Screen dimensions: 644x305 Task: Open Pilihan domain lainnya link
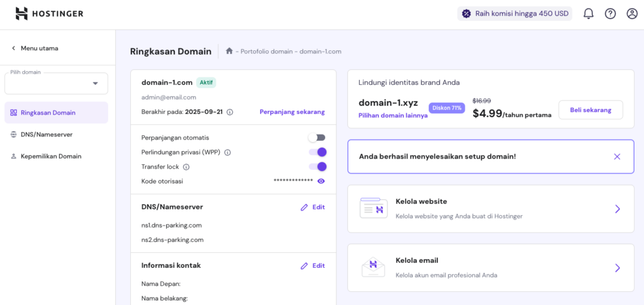pos(393,115)
